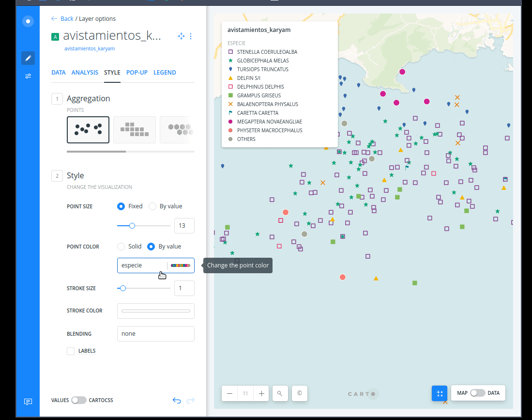
Task: Click GRAMPUS GRISEUS legend entry
Action: click(255, 95)
